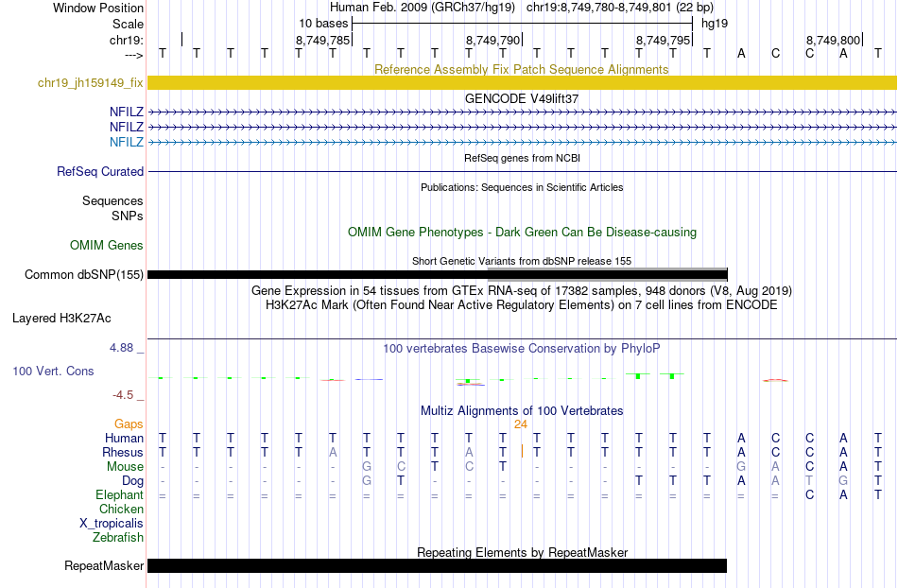This screenshot has height=588, width=898.
Task: Click the 4.88 PhyloP maximum value
Action: point(121,348)
